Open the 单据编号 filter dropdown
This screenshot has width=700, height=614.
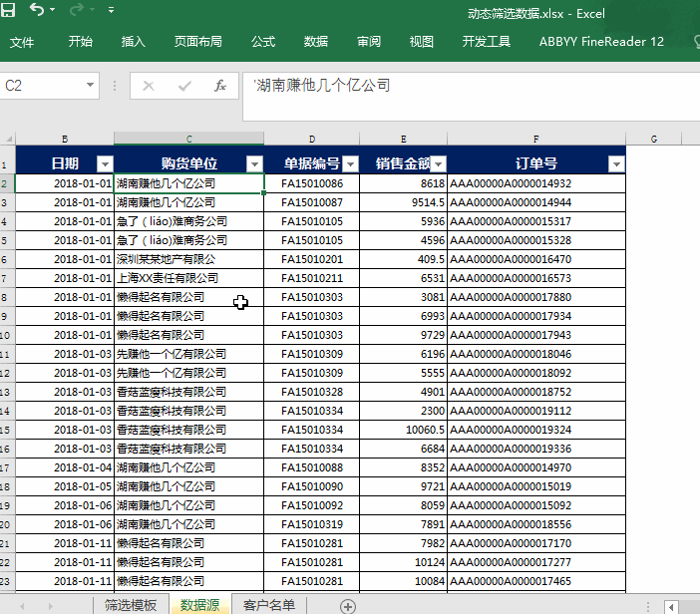pyautogui.click(x=350, y=164)
